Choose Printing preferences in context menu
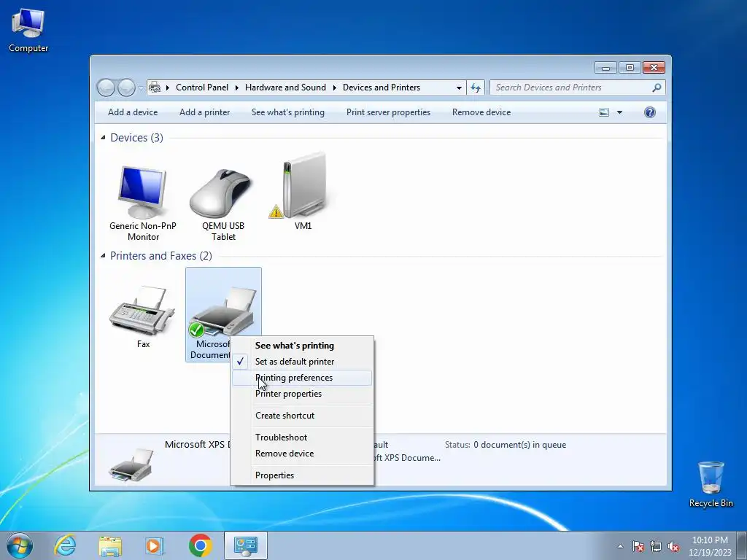The height and width of the screenshot is (560, 747). 301,378
